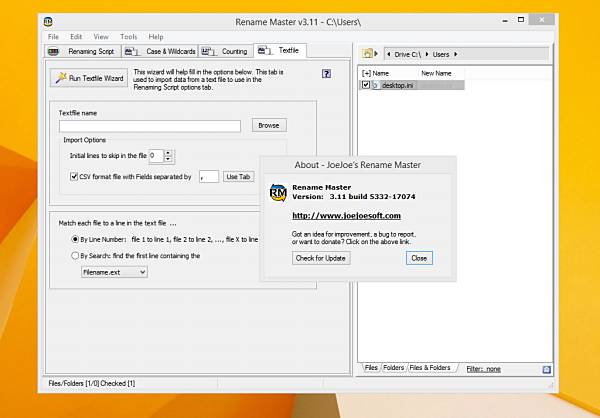
Task: Click the Rename Master app icon in title bar
Action: tap(48, 22)
